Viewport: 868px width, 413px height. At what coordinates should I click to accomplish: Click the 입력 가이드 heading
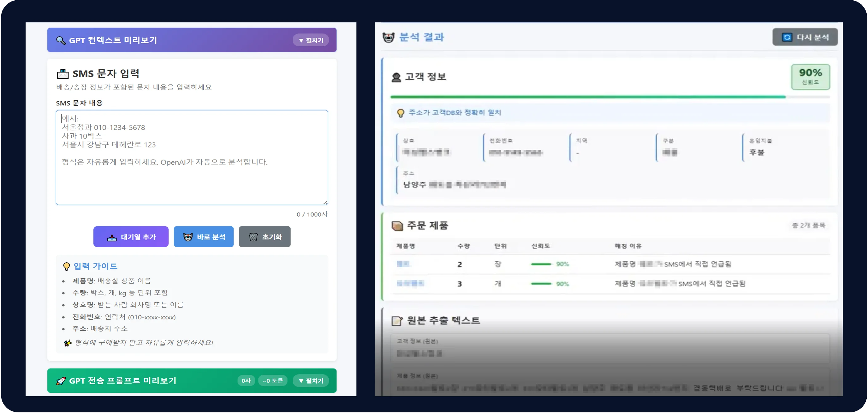tap(95, 266)
